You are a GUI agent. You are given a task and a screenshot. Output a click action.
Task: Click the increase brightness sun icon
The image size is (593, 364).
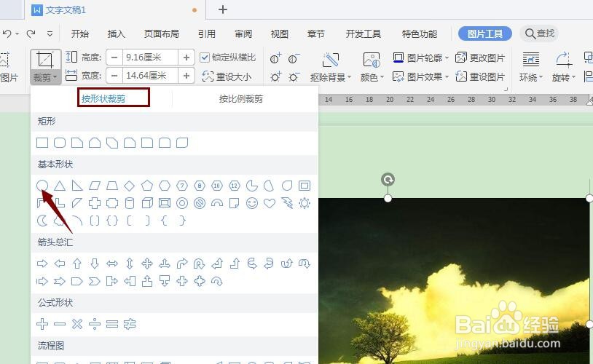275,77
